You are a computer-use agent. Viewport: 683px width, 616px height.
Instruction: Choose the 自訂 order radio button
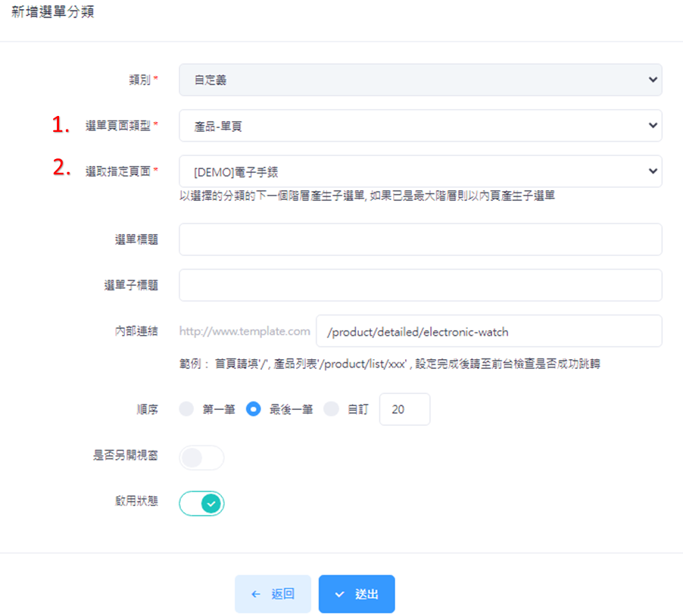pyautogui.click(x=331, y=409)
